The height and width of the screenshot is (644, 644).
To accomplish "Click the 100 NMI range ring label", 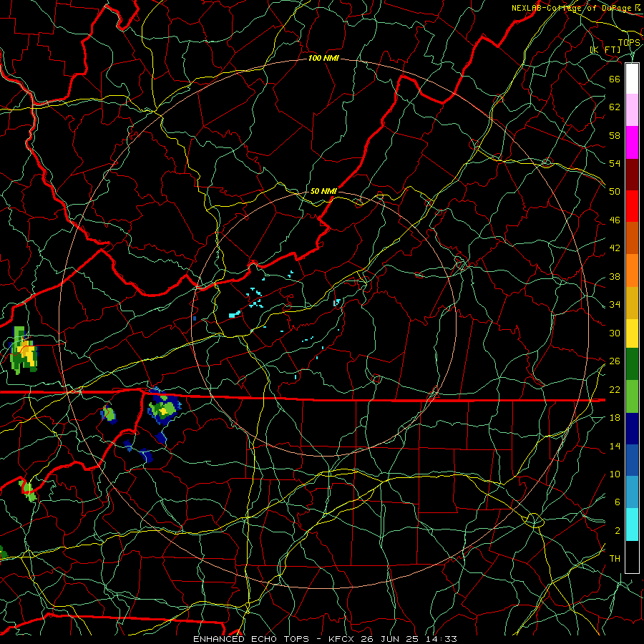I will 323,59.
